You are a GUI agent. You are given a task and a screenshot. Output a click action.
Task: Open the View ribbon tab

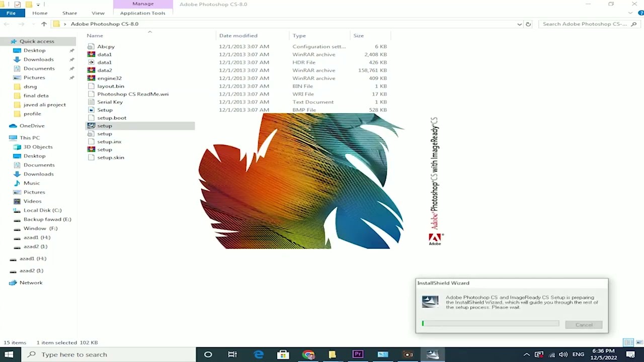98,13
